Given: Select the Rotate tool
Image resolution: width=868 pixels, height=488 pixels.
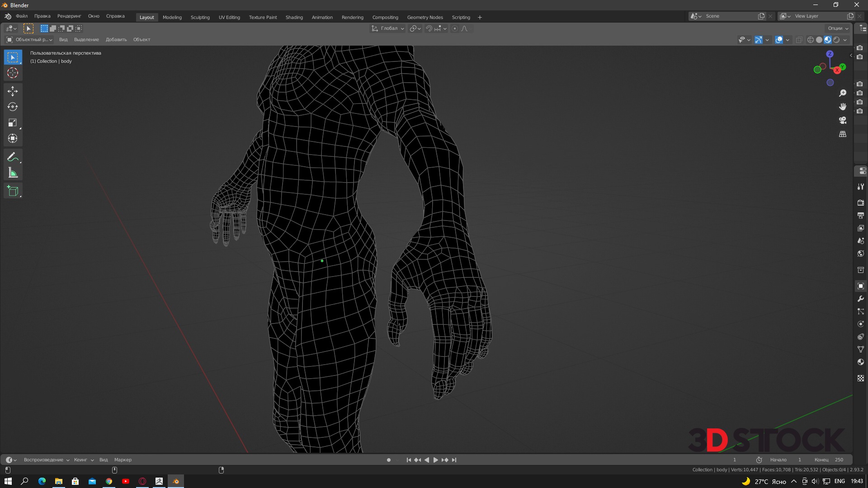Looking at the screenshot, I should point(13,107).
